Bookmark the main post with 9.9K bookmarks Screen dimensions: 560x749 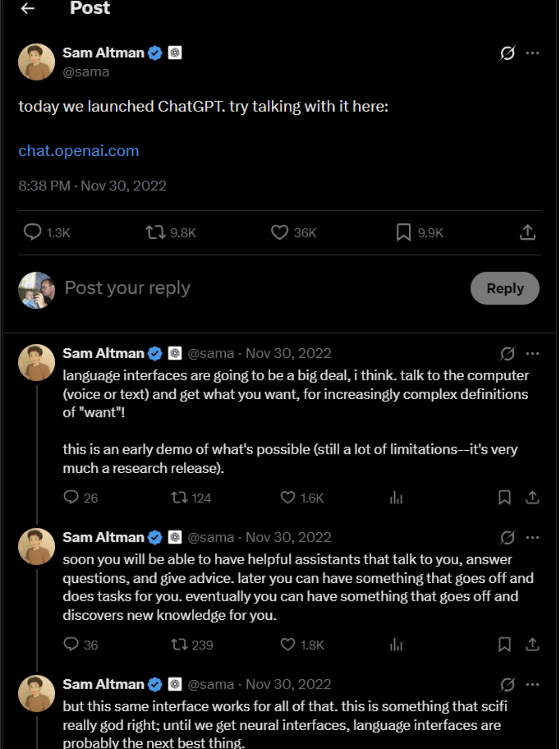point(403,232)
